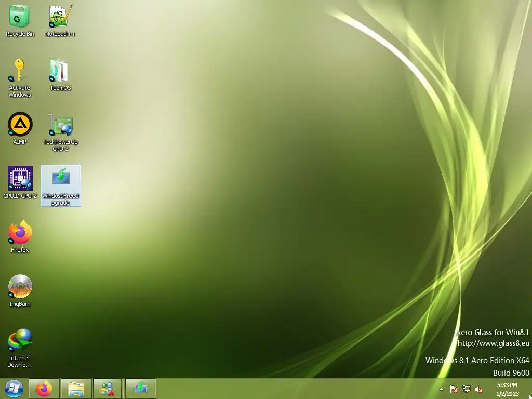Select the ImgBurn desktop shortcut
Image resolution: width=532 pixels, height=399 pixels.
click(x=20, y=290)
